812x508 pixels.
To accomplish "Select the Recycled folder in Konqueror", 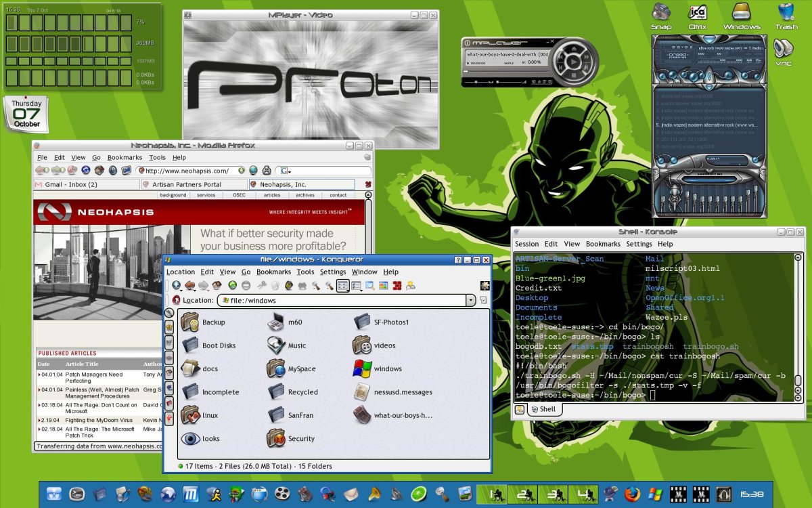I will 292,392.
